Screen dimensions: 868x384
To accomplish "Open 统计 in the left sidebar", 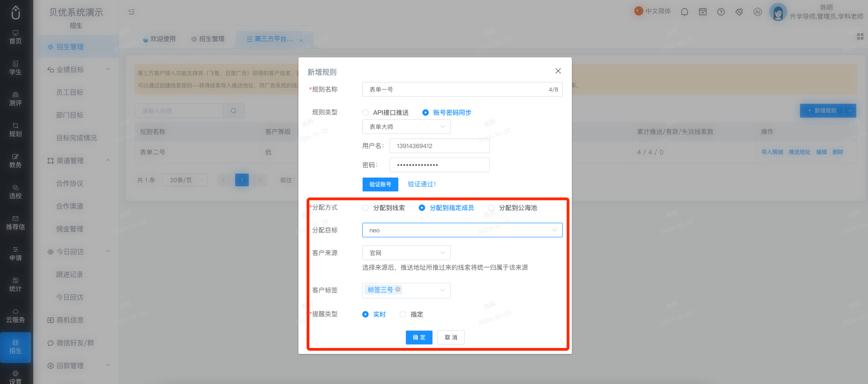I will (x=15, y=285).
